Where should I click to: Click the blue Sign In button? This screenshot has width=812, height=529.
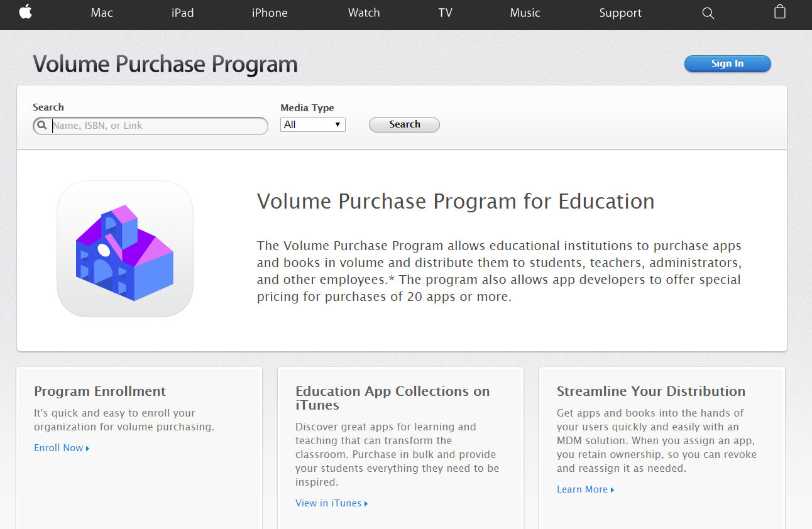tap(727, 63)
